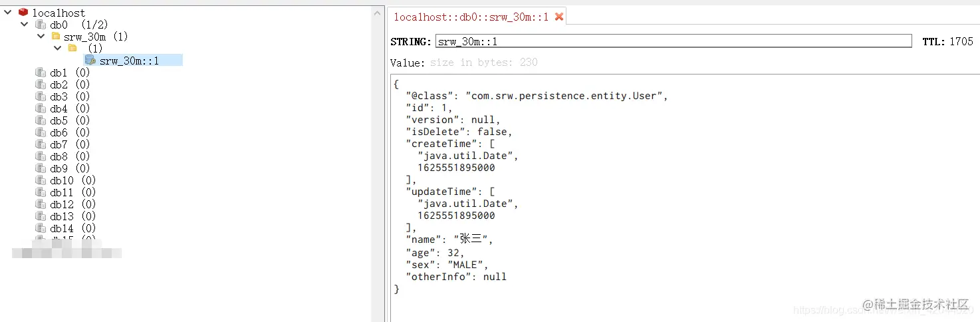Click inside the JSON value text area

pos(685,198)
